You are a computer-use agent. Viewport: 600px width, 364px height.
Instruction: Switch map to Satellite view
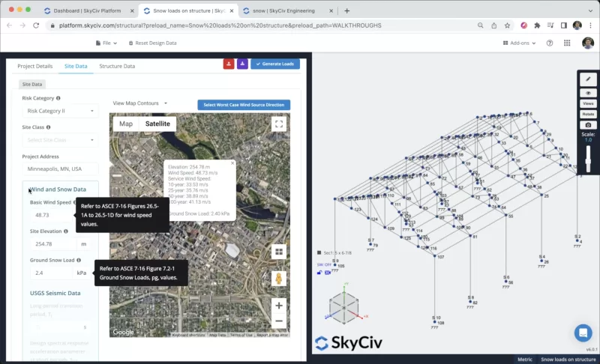point(157,124)
